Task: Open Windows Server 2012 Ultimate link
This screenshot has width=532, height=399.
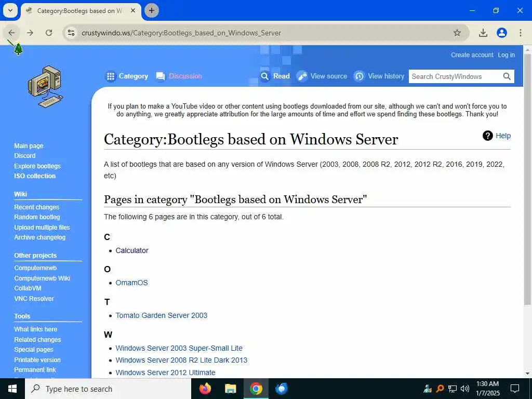Action: (x=166, y=373)
